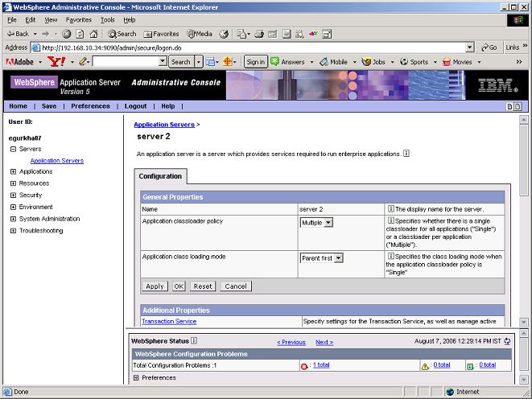
Task: Open the Home page icon in toolbar
Action: pyautogui.click(x=93, y=34)
